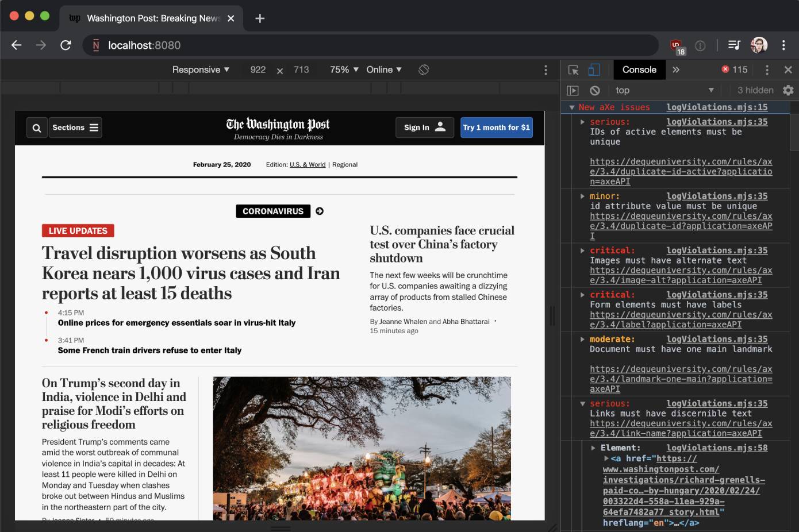Click the clear console icon
799x532 pixels.
click(595, 90)
